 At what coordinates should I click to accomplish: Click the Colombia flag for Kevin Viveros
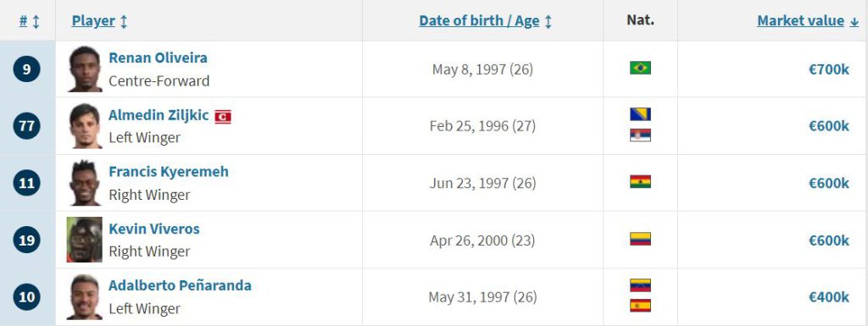click(x=640, y=239)
